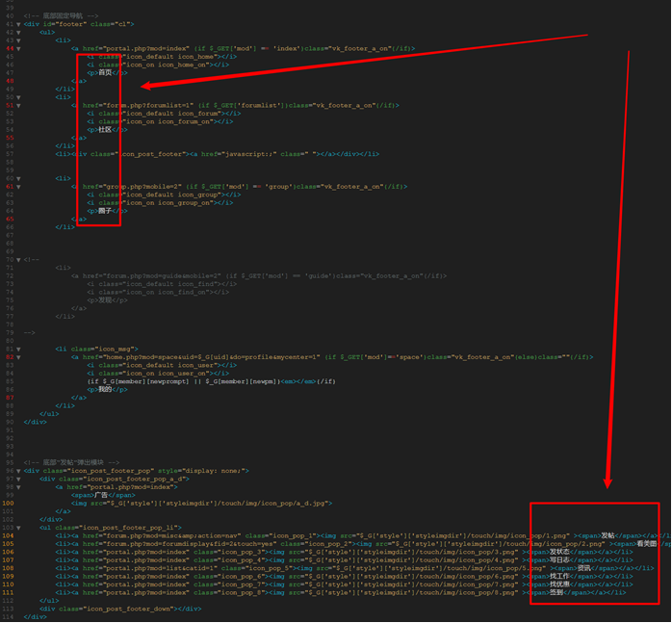Collapse the comment block fold arrow at line 70
The width and height of the screenshot is (672, 623).
pyautogui.click(x=18, y=260)
